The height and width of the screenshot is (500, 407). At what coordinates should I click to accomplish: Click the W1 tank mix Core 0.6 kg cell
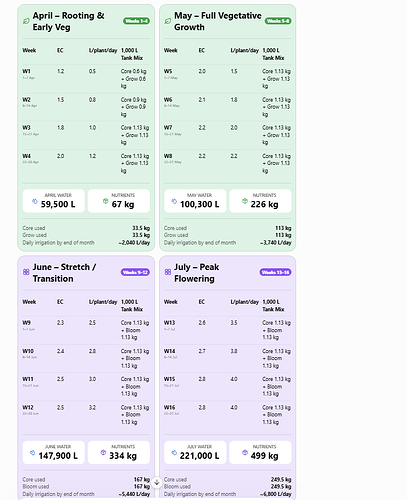[134, 79]
